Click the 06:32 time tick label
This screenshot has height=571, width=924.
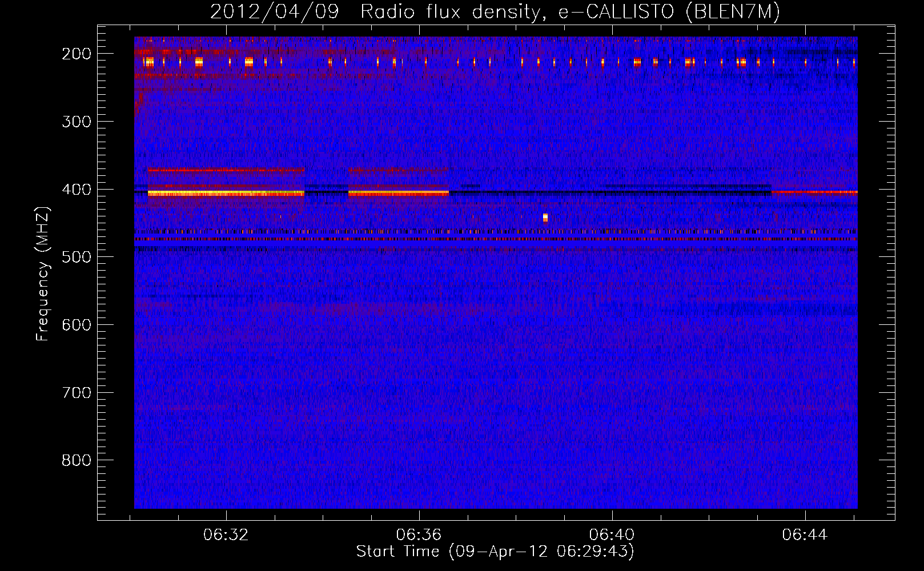(x=226, y=535)
